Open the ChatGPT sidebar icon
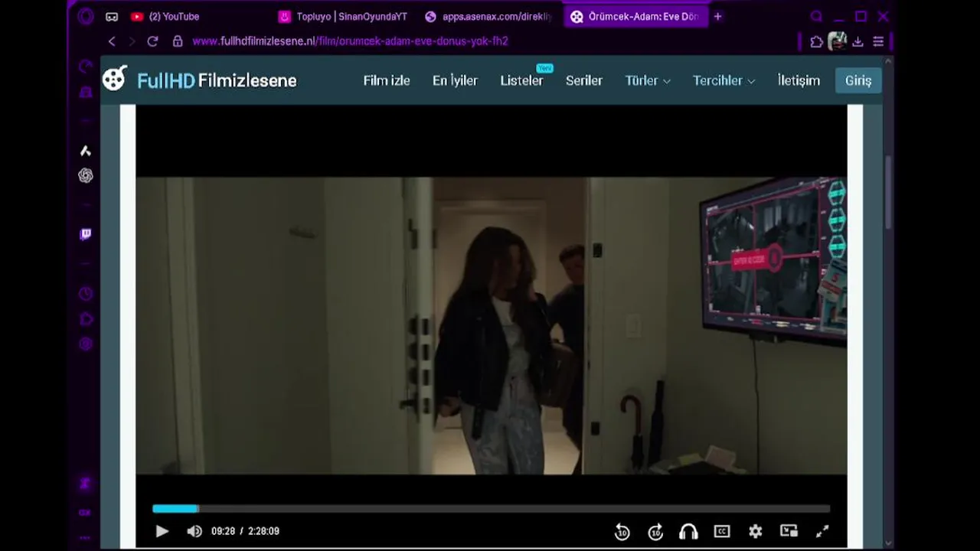 pyautogui.click(x=86, y=176)
